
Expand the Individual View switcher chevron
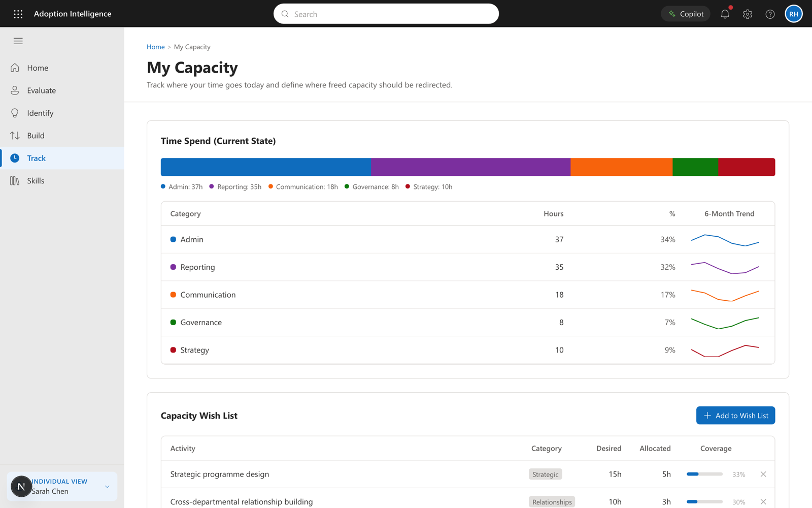click(107, 487)
